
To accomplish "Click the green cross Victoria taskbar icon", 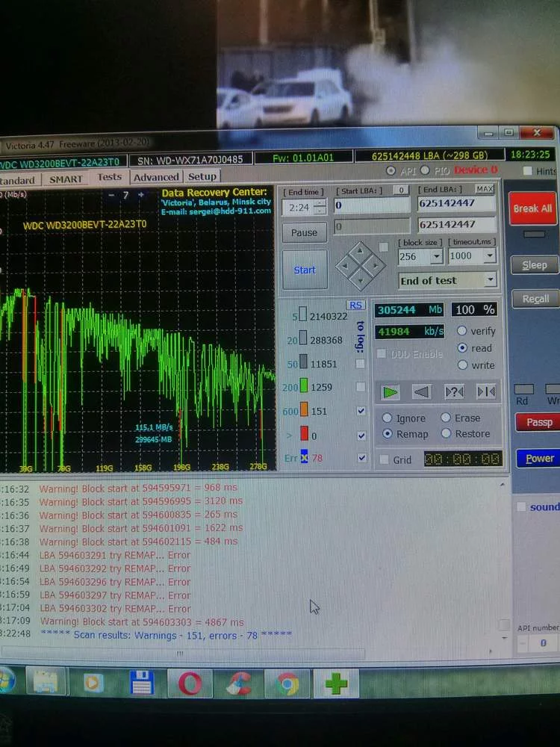I will tap(336, 683).
